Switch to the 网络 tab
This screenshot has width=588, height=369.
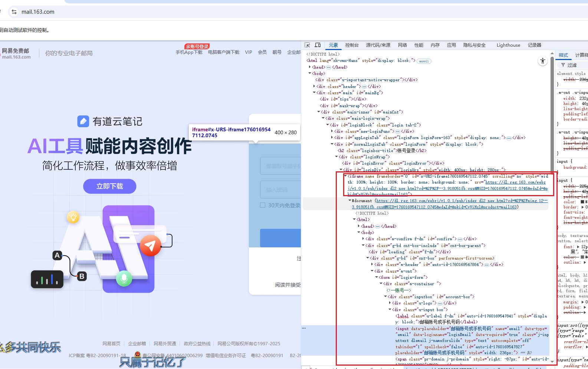click(403, 45)
